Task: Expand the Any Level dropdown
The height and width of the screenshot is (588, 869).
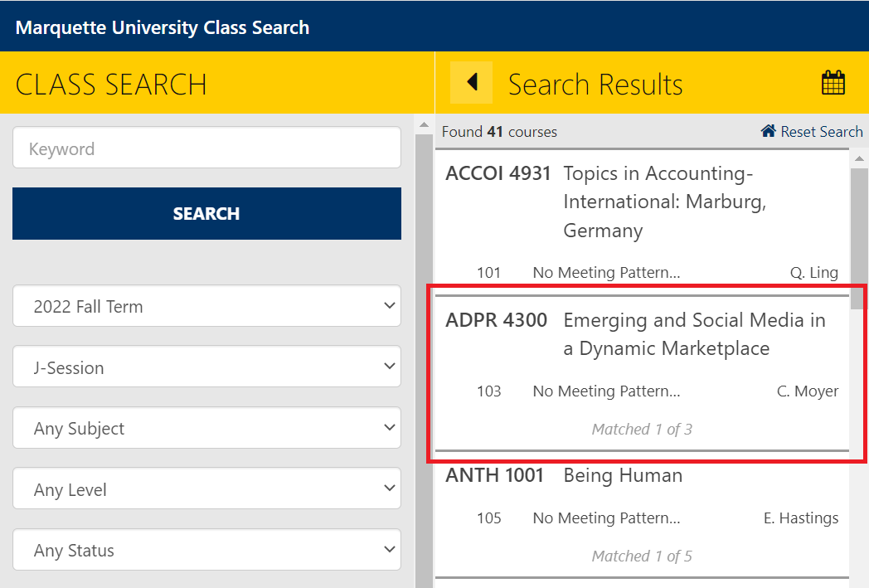Action: 206,490
